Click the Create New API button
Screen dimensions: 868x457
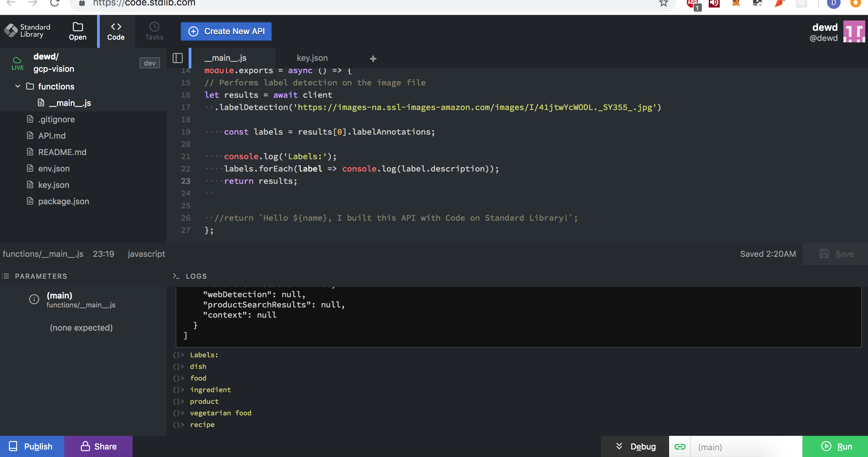226,31
